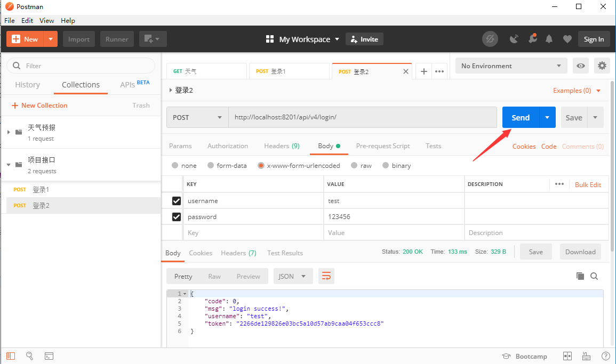Open the My Workspace dropdown
Screen dimensions: 616x364
[x=337, y=39]
